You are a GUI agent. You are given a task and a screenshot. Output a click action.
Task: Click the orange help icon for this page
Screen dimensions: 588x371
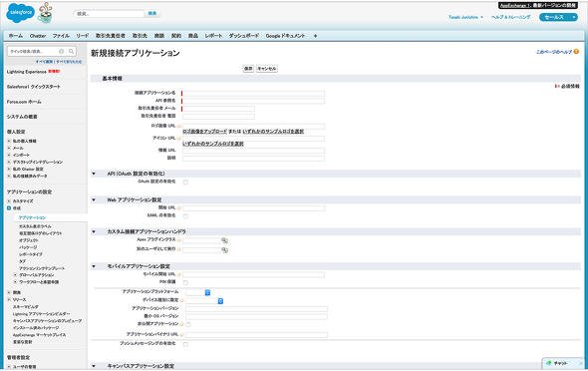576,52
